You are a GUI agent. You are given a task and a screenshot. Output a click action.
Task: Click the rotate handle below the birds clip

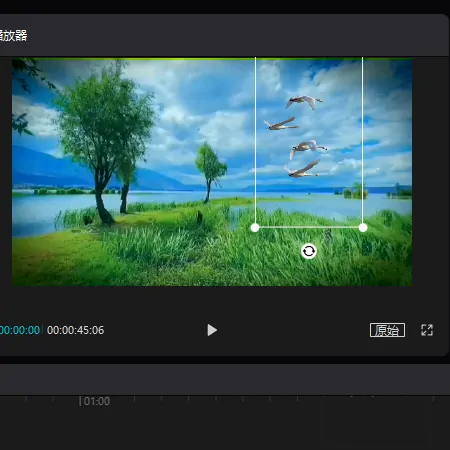(309, 251)
